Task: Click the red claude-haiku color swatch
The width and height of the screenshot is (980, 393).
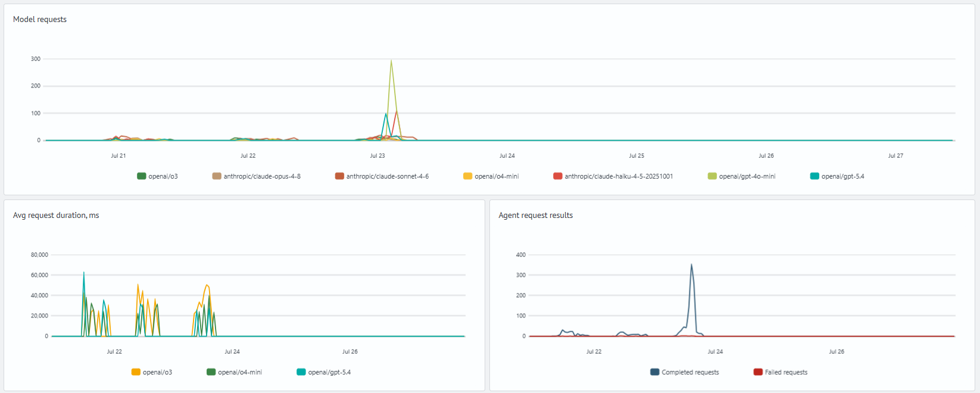Action: pyautogui.click(x=558, y=176)
